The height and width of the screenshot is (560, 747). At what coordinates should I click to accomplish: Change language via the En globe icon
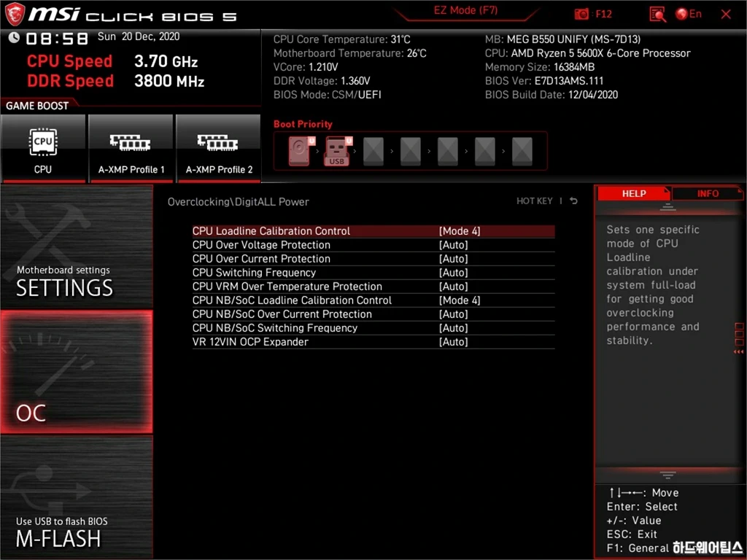(689, 15)
